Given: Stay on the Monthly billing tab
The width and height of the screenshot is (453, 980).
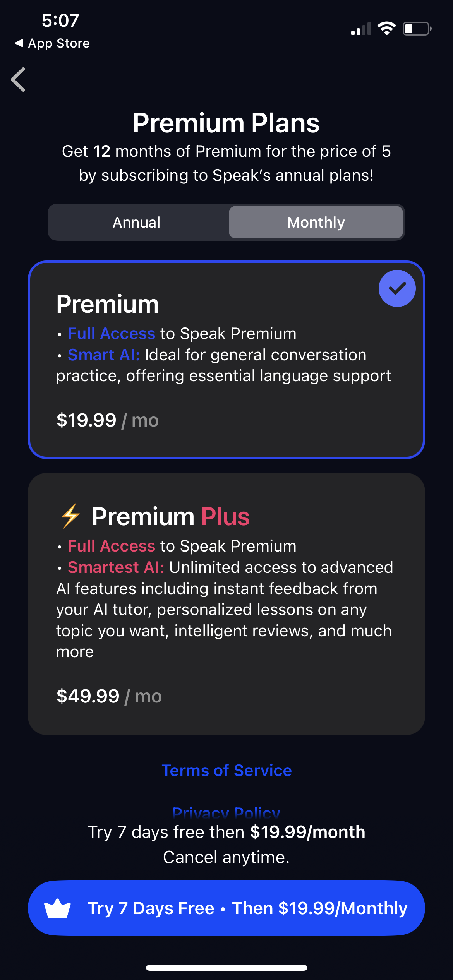Looking at the screenshot, I should point(316,222).
